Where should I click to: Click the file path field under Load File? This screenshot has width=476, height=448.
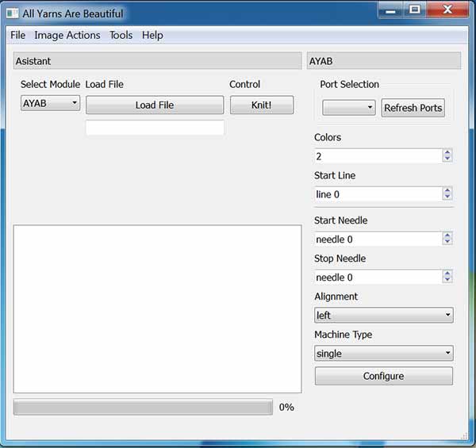coord(155,128)
